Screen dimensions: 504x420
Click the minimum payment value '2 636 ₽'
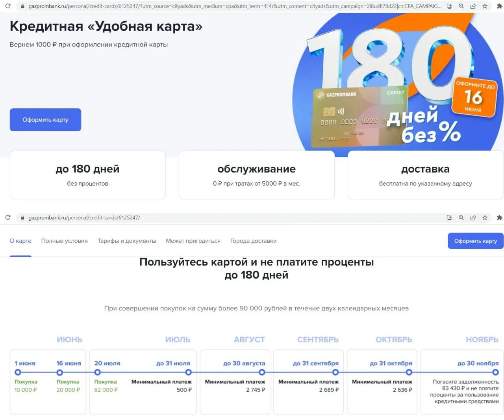(402, 390)
